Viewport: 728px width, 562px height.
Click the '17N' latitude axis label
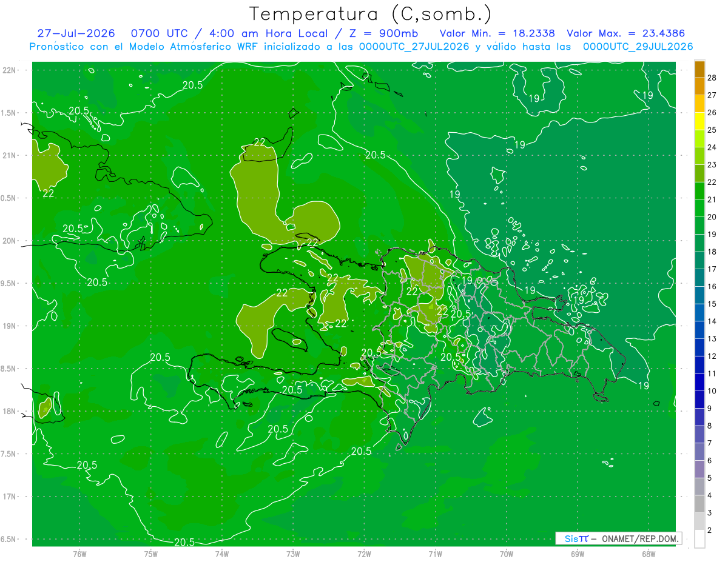[9, 497]
